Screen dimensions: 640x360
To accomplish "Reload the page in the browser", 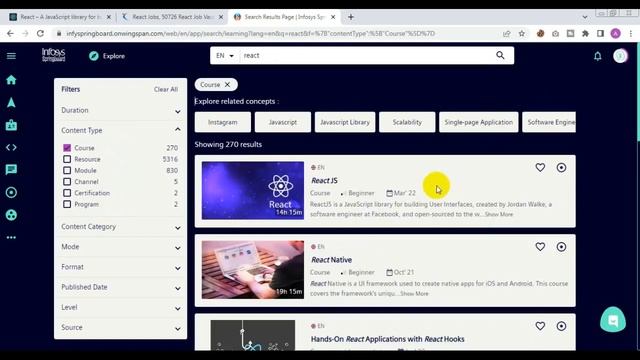I will [x=40, y=33].
